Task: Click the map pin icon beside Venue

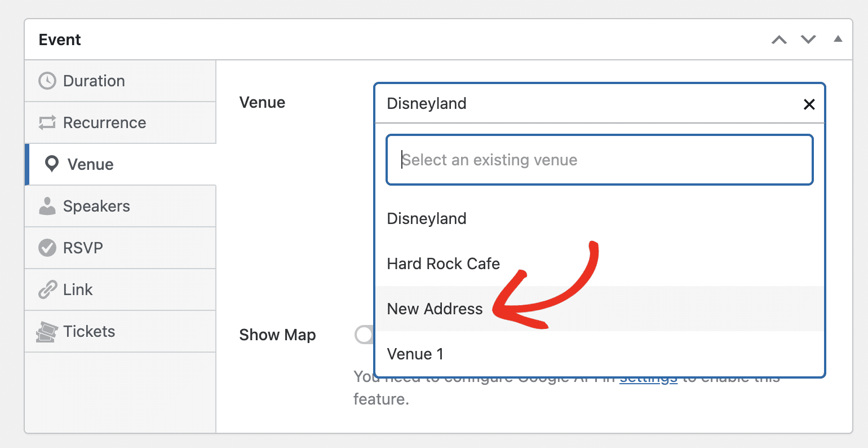Action: tap(52, 164)
